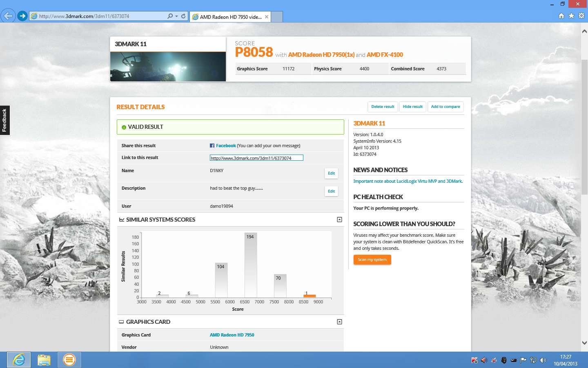The height and width of the screenshot is (368, 588).
Task: Collapse the Similar Systems Scores section
Action: point(339,220)
